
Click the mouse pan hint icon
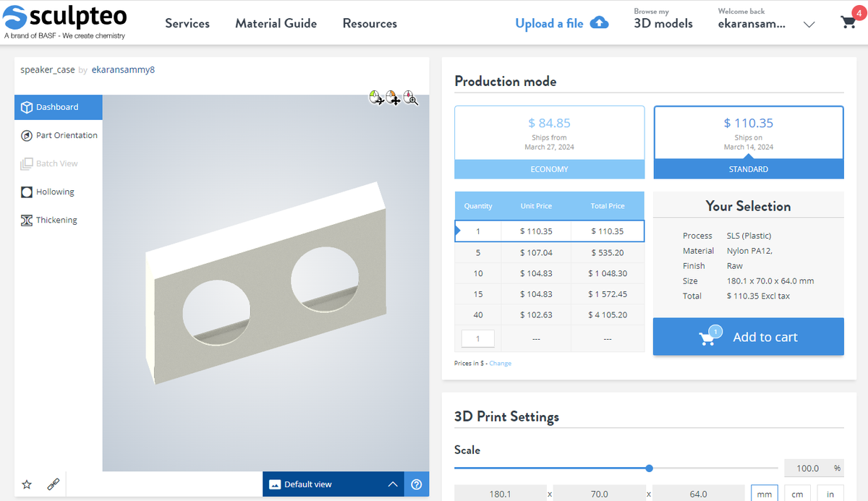click(x=393, y=98)
